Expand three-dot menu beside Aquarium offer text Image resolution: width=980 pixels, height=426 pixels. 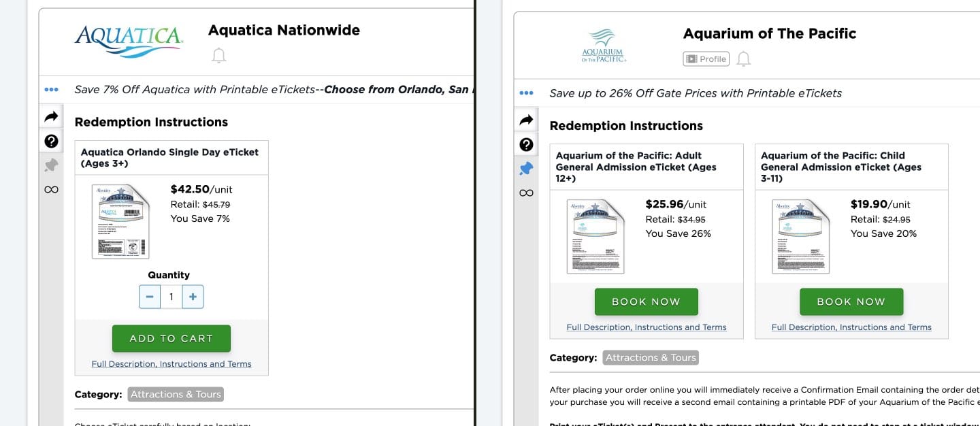coord(526,93)
